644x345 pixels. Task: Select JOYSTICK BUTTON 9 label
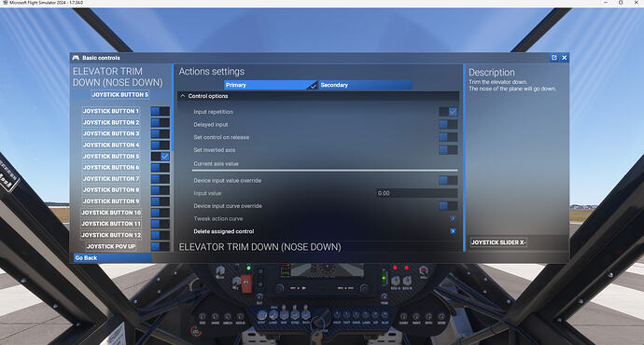[111, 201]
